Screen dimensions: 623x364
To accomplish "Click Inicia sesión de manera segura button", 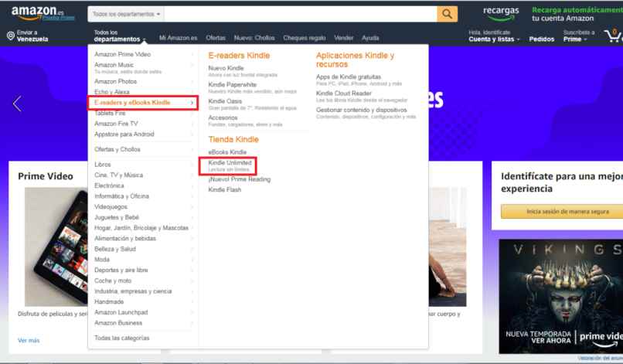I will 562,212.
